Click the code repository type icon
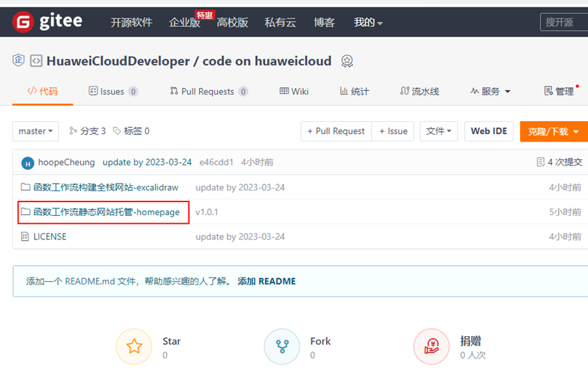The height and width of the screenshot is (379, 588). click(x=36, y=61)
